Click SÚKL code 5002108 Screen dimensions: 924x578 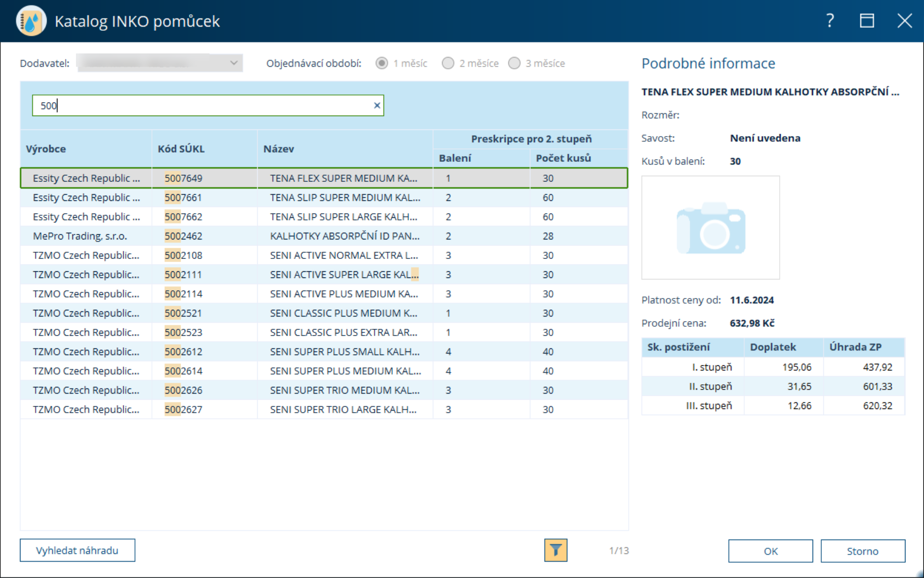(183, 255)
